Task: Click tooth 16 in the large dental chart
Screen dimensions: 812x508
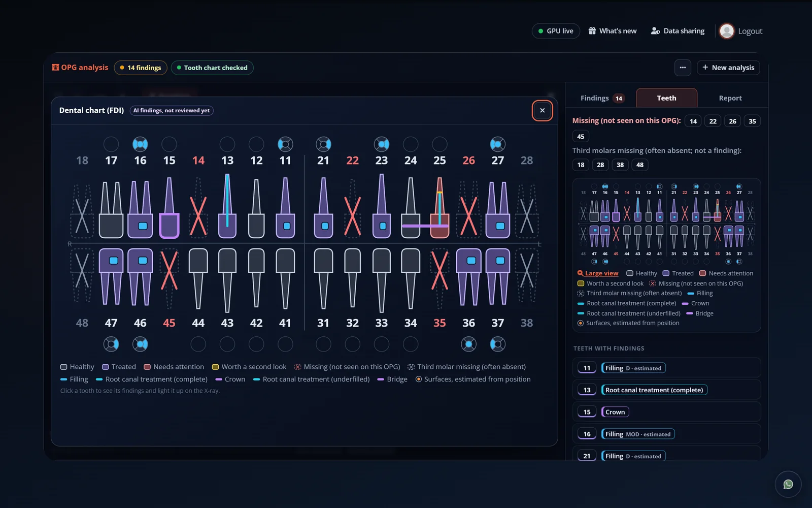Action: pyautogui.click(x=140, y=209)
